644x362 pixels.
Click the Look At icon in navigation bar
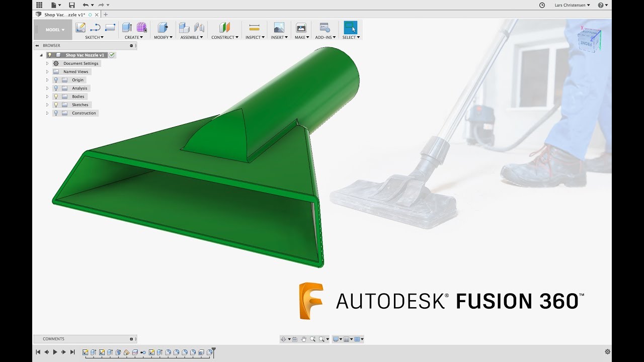[295, 339]
